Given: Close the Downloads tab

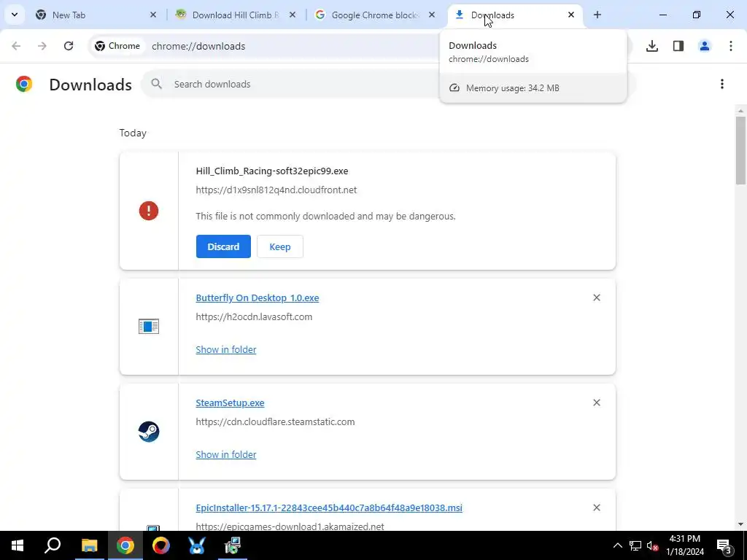Looking at the screenshot, I should coord(571,15).
